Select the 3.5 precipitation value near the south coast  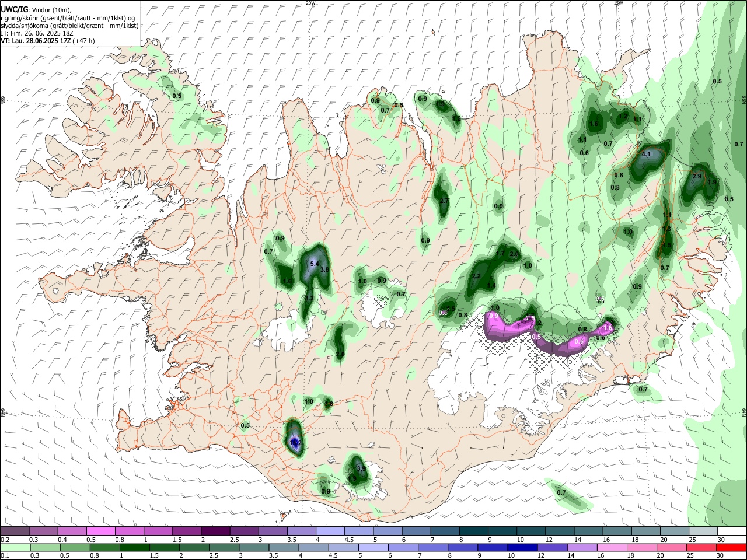point(361,468)
